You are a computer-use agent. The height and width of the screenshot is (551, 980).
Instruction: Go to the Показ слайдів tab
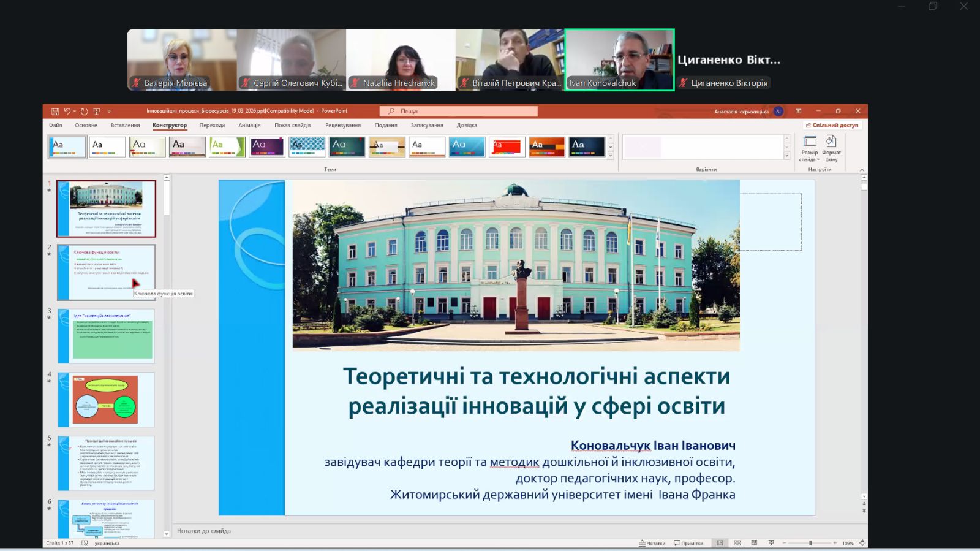tap(293, 125)
